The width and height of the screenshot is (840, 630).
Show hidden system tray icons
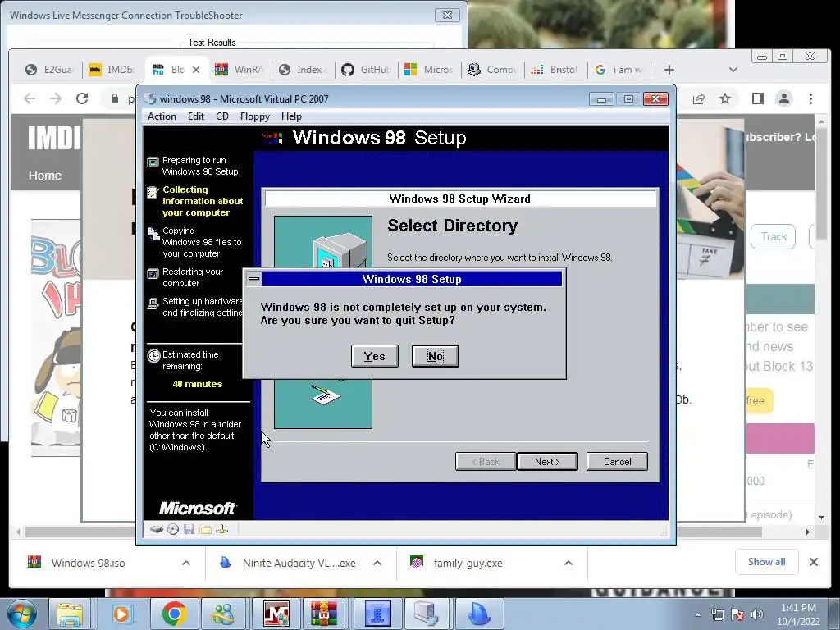coord(697,614)
